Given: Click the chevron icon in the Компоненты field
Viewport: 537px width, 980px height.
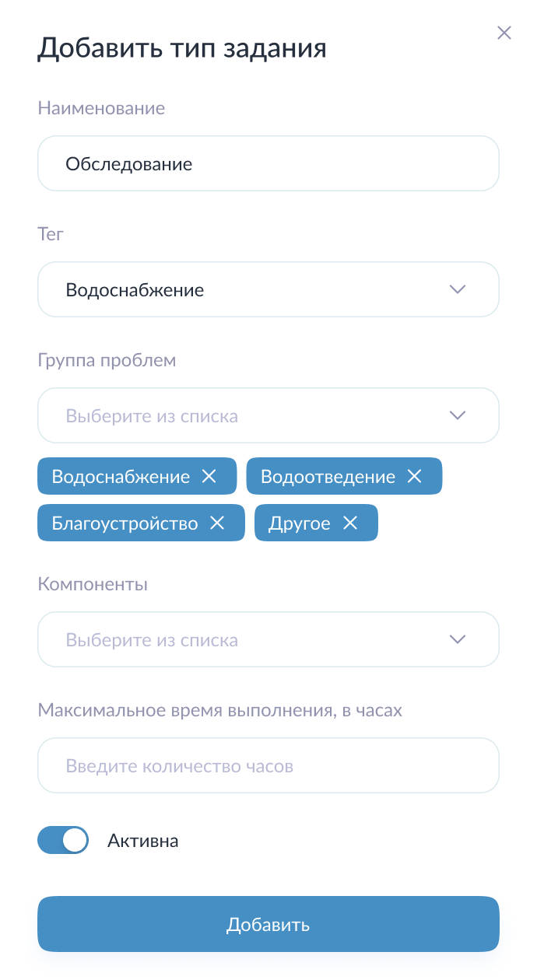Looking at the screenshot, I should [x=458, y=639].
